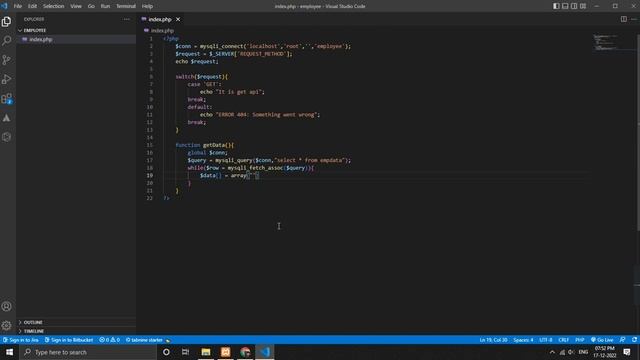
Task: Open the Customize Layout icon
Action: [x=583, y=6]
